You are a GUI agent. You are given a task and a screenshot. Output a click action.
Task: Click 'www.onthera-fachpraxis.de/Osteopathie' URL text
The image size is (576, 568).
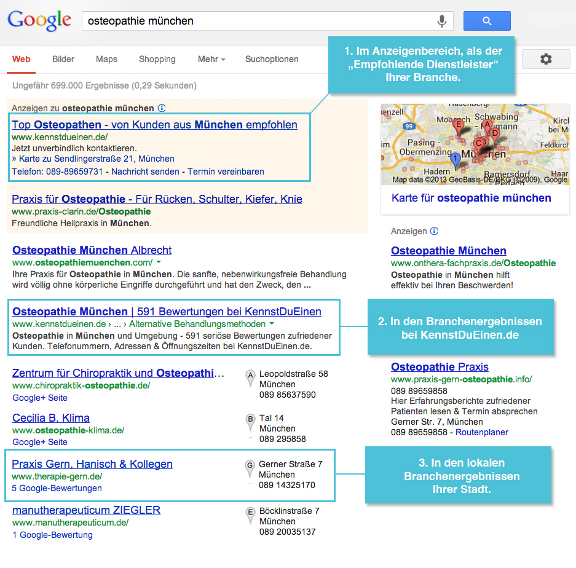[x=474, y=263]
